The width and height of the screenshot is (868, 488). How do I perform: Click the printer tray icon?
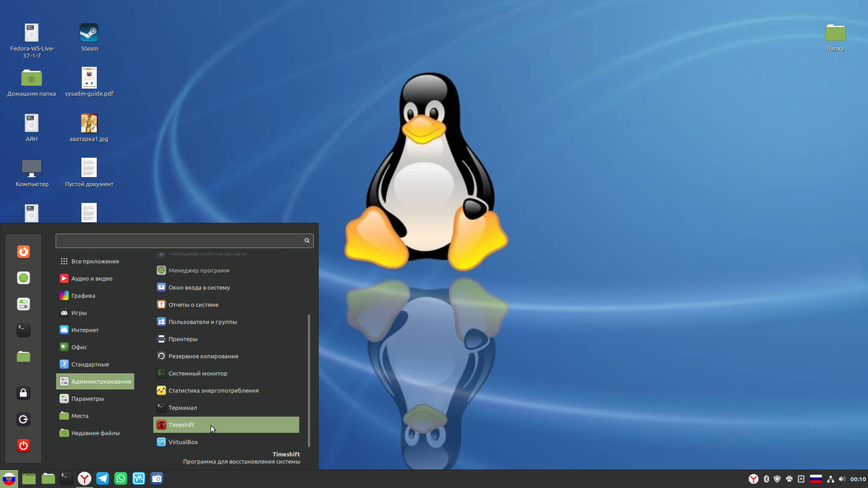point(789,479)
